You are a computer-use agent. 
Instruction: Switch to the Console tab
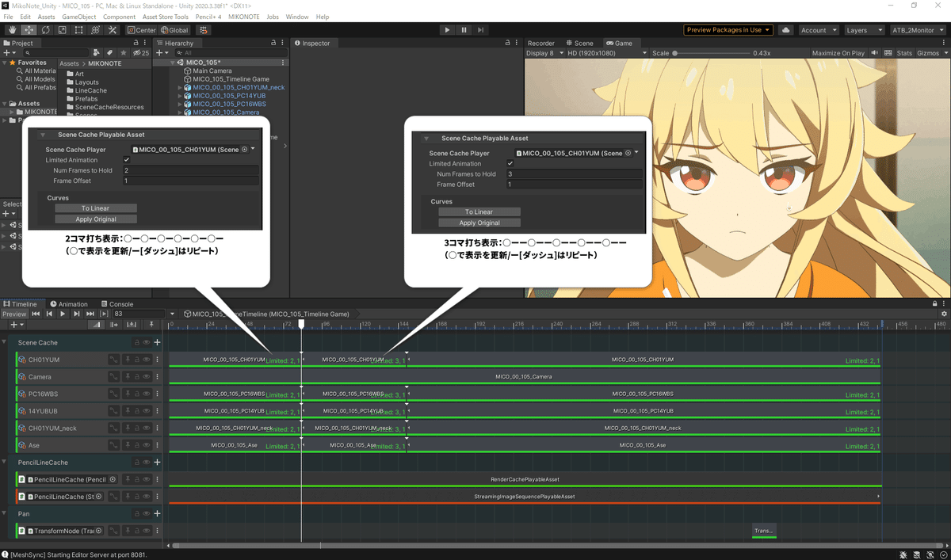pyautogui.click(x=117, y=304)
